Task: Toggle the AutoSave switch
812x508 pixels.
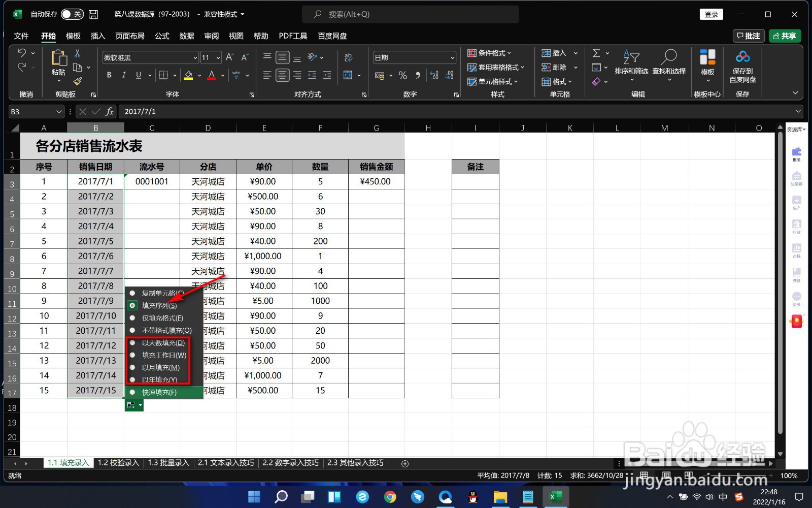Action: pos(72,14)
